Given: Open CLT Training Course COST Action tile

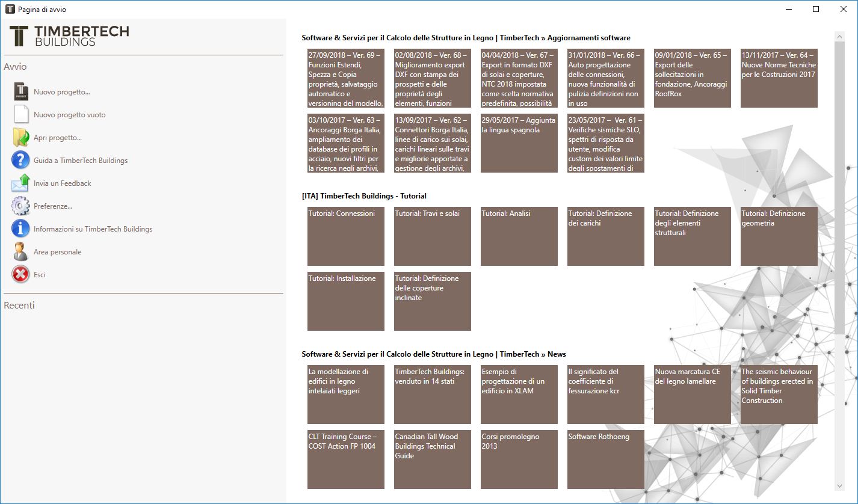Looking at the screenshot, I should pyautogui.click(x=346, y=459).
